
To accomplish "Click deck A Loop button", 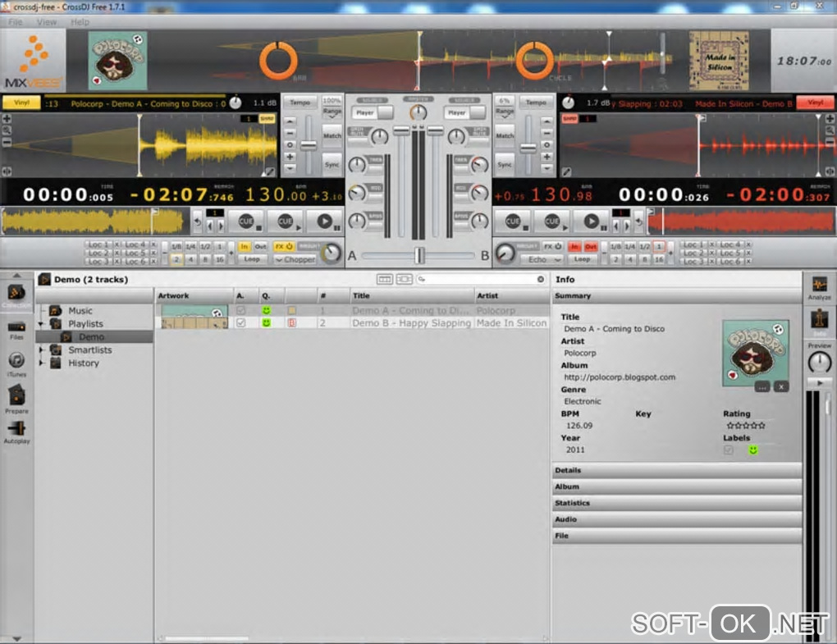I will tap(252, 259).
